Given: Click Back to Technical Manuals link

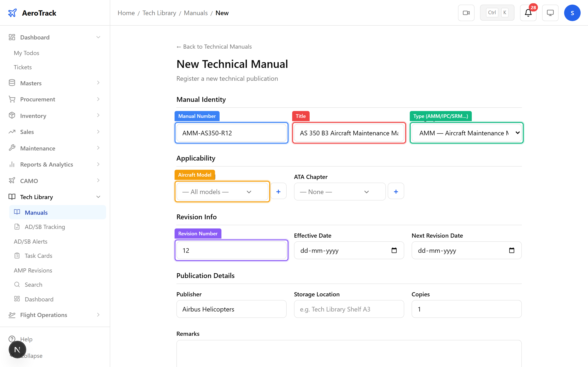Looking at the screenshot, I should 214,46.
